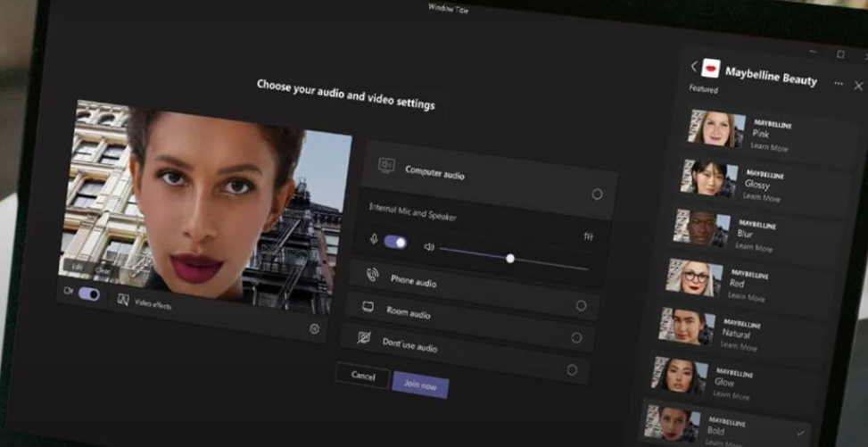The height and width of the screenshot is (447, 868).
Task: Toggle the camera switch off
Action: coord(88,293)
